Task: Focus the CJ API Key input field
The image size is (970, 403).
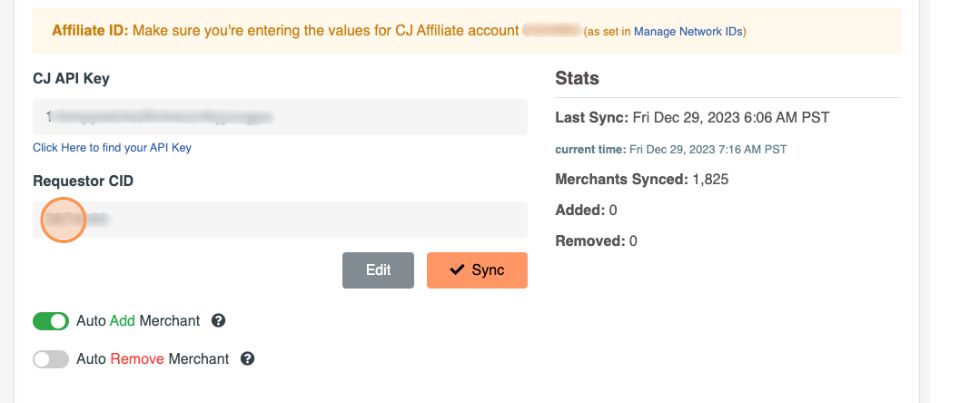Action: click(280, 117)
